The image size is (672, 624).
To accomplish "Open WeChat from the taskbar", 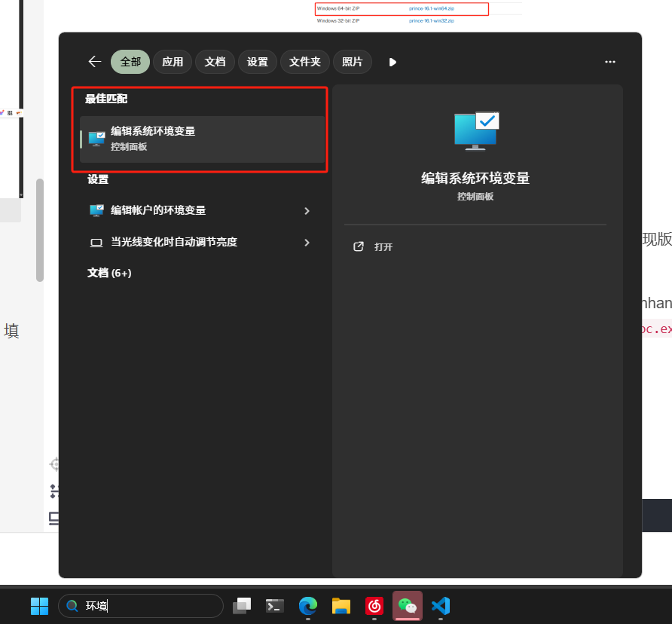I will point(407,606).
